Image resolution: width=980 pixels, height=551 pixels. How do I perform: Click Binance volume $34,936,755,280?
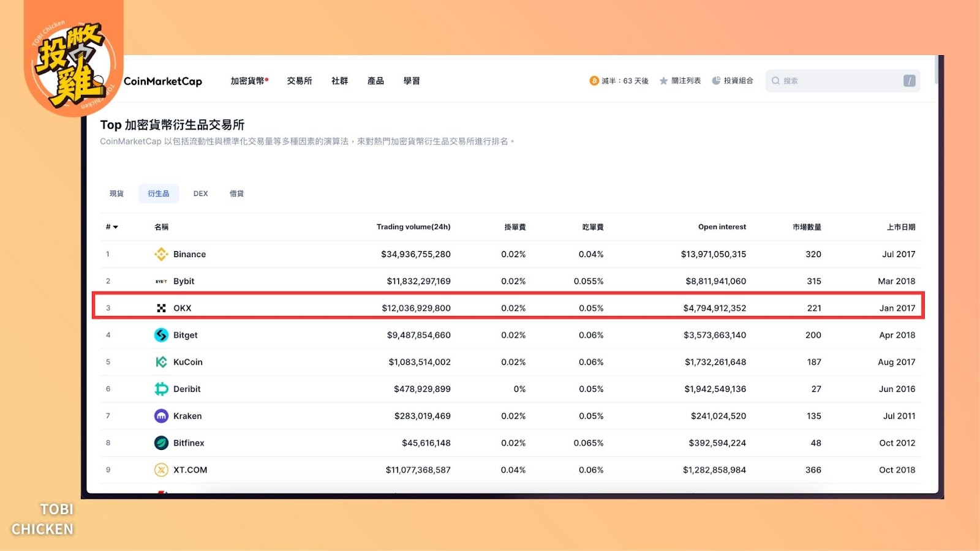(416, 254)
